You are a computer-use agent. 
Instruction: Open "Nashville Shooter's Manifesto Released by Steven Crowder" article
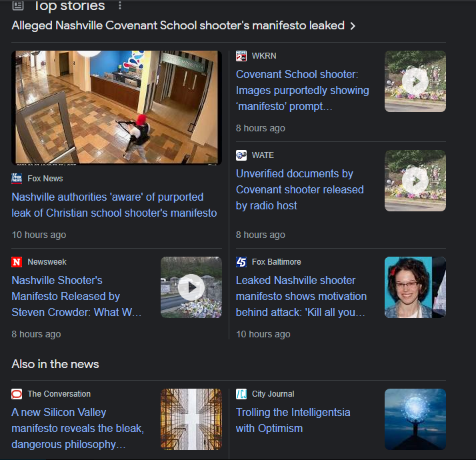77,296
